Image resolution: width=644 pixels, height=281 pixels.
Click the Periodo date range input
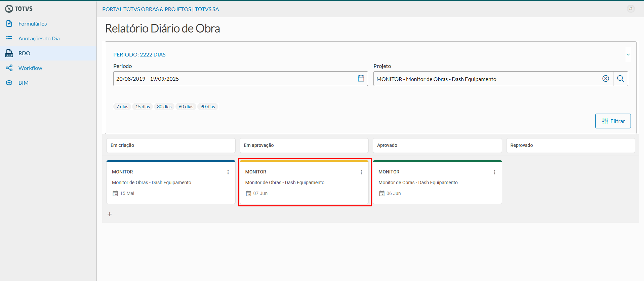point(235,79)
